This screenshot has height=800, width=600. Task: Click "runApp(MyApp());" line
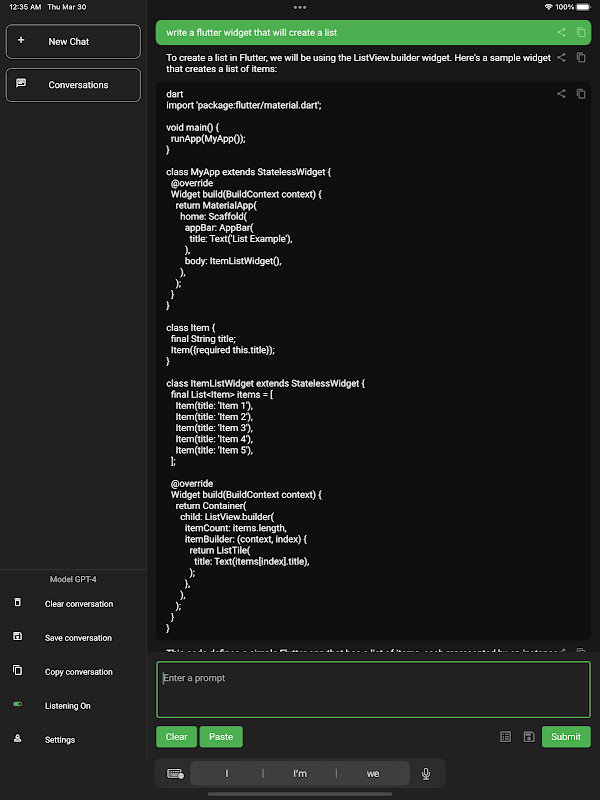tap(208, 138)
